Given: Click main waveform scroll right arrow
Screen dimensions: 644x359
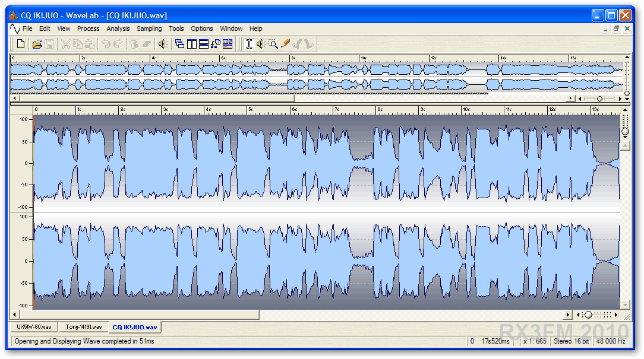Looking at the screenshot, I should point(567,314).
